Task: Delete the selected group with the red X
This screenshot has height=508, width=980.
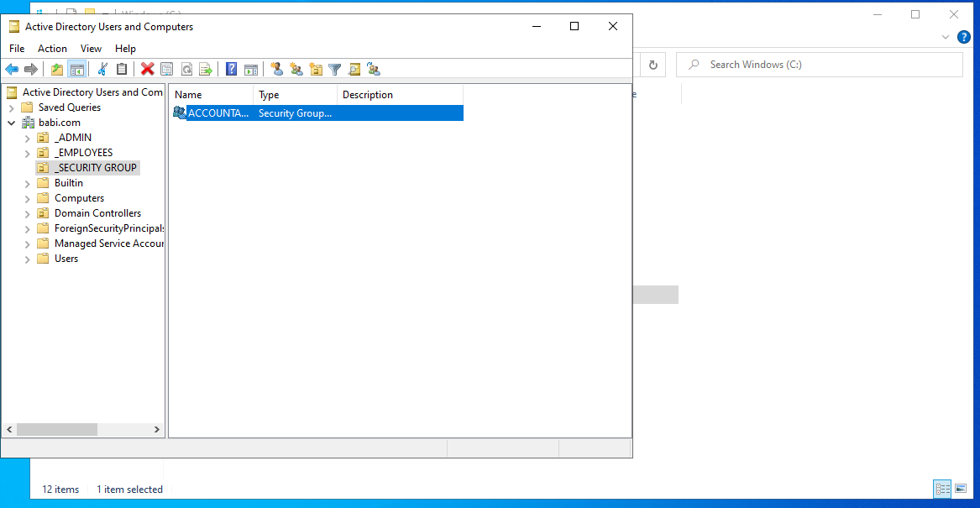Action: [147, 69]
